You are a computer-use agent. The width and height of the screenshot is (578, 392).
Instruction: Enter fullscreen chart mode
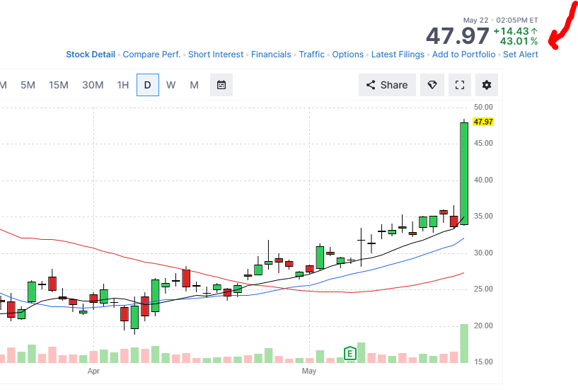[x=460, y=85]
